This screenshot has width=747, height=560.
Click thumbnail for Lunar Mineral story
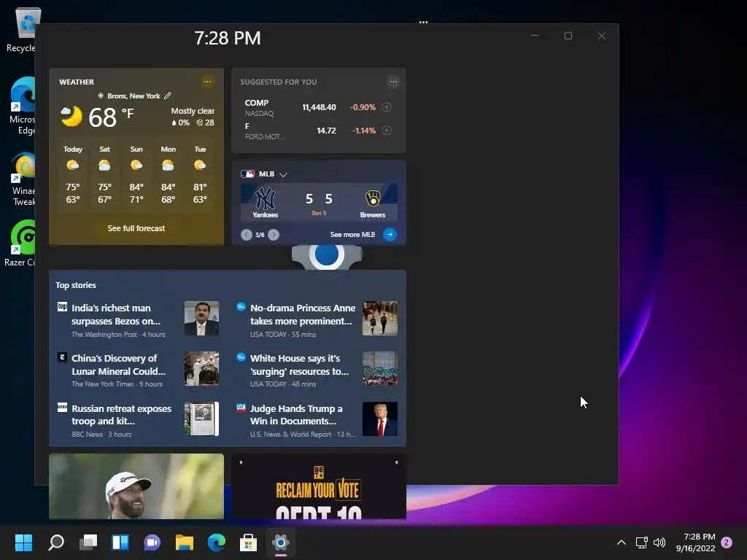pyautogui.click(x=201, y=368)
